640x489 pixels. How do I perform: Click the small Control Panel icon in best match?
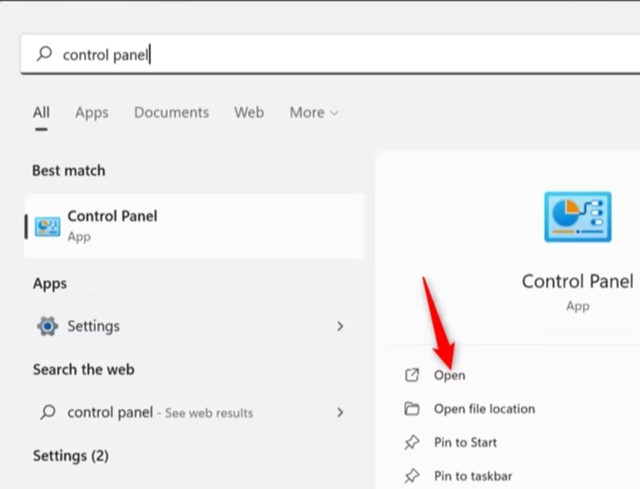47,227
